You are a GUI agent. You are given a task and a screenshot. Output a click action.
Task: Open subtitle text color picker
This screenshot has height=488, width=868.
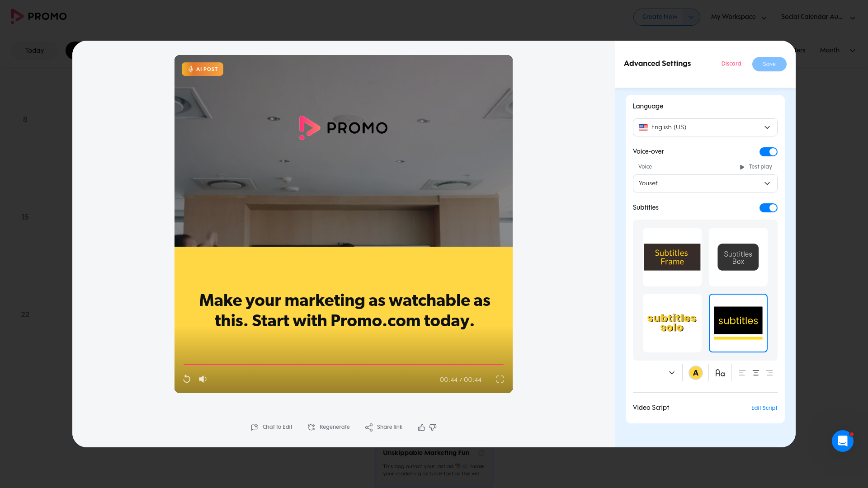(696, 373)
